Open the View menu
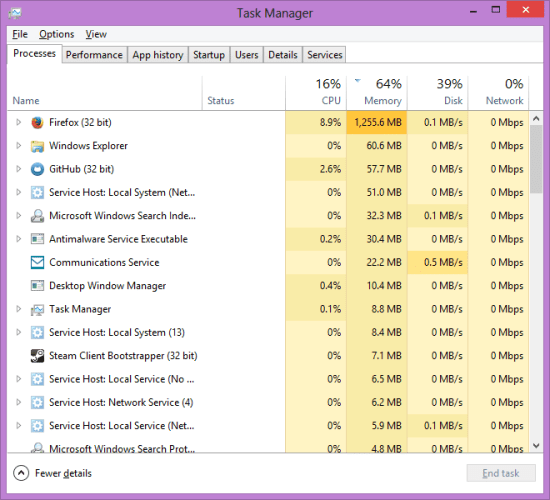Image resolution: width=550 pixels, height=500 pixels. coord(96,34)
